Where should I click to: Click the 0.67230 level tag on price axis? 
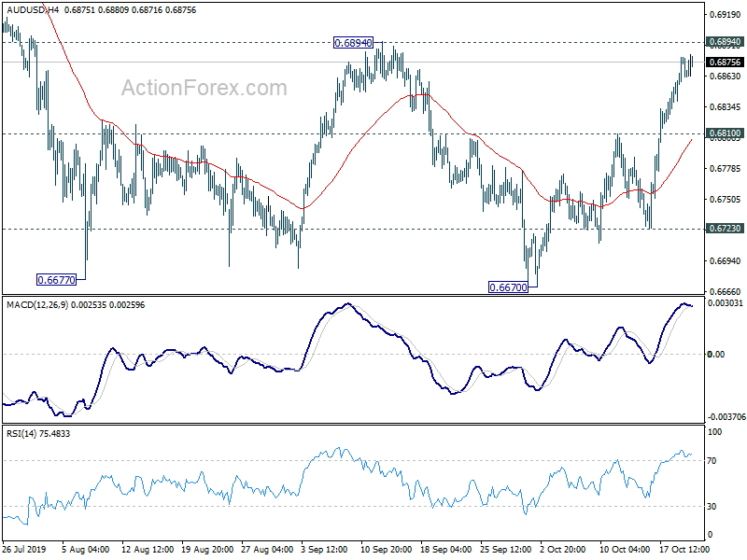(725, 229)
